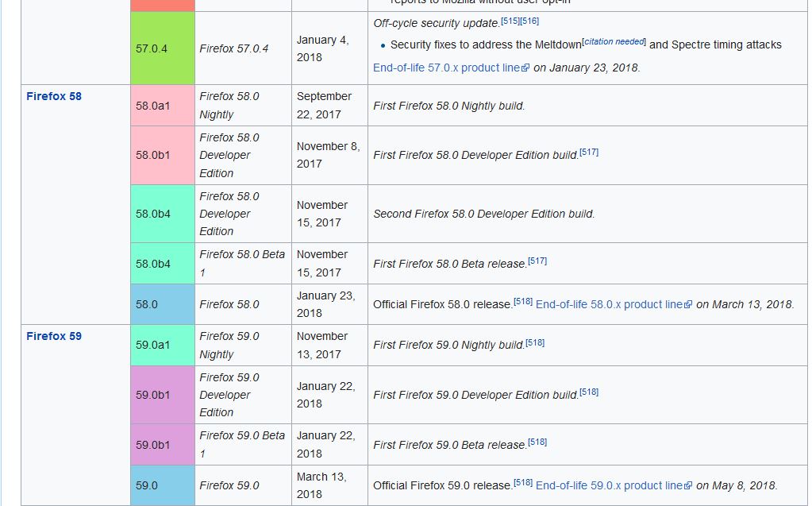Open reference 518 after Official Firefox 58.0 release

coord(523,302)
